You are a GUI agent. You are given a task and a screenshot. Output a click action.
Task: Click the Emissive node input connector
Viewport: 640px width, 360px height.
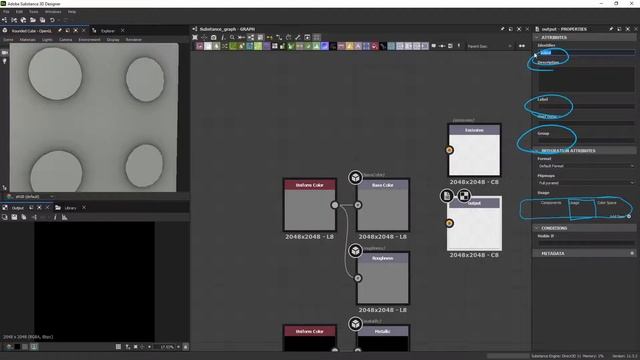click(449, 150)
